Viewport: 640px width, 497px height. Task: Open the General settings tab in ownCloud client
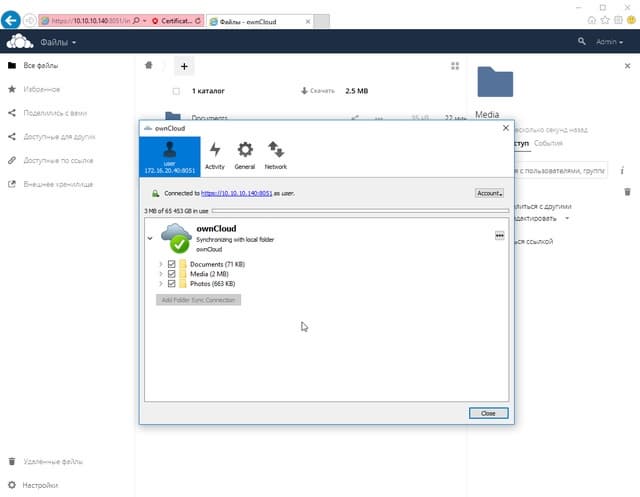click(x=245, y=155)
